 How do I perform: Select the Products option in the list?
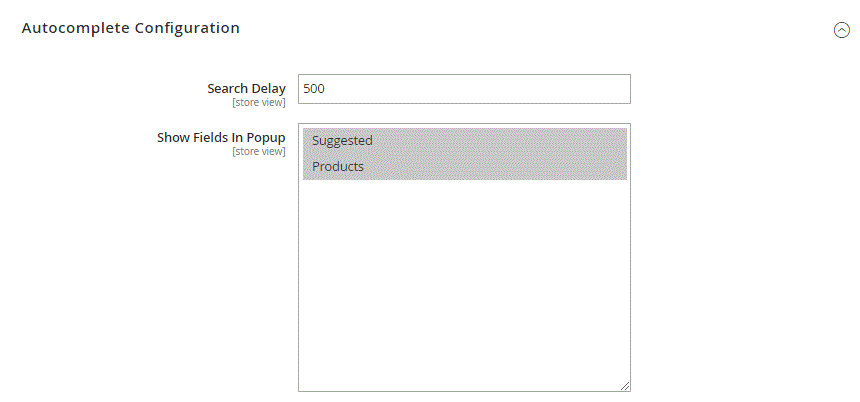tap(338, 167)
